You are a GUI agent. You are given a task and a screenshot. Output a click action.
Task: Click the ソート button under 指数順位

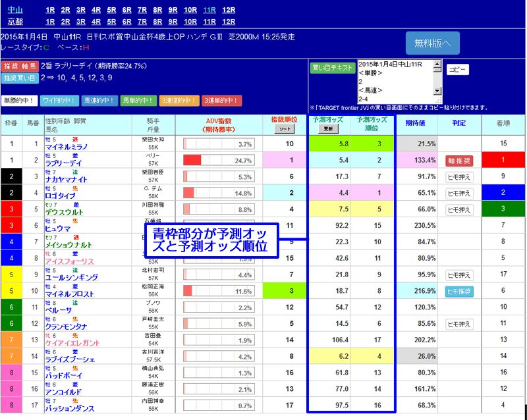(285, 129)
